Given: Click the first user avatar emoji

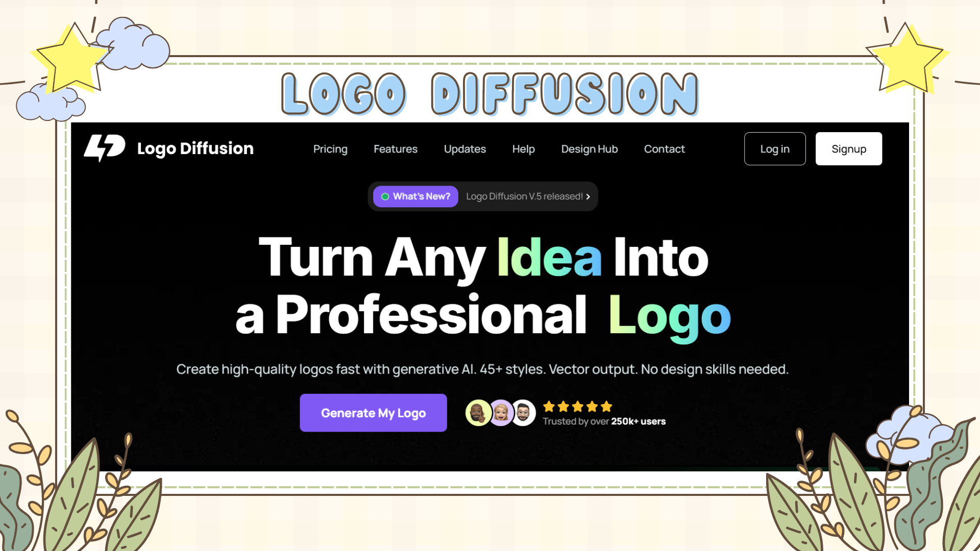Looking at the screenshot, I should click(478, 412).
